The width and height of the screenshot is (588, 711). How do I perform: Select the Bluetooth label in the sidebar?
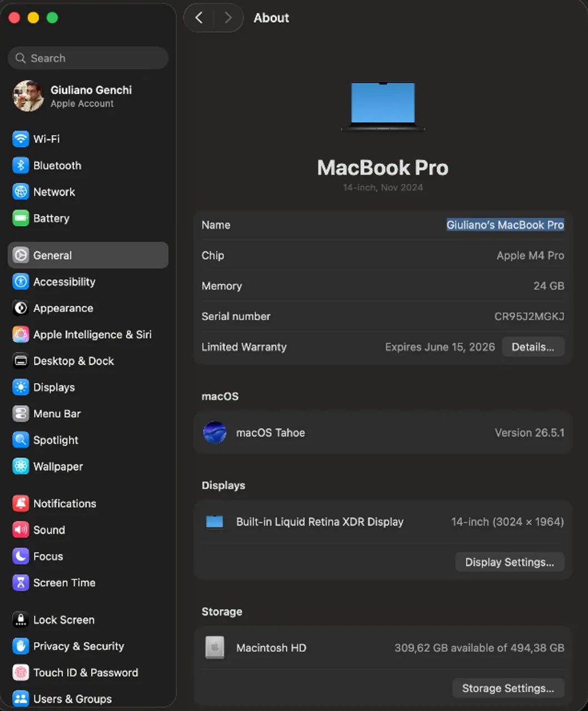(x=57, y=166)
